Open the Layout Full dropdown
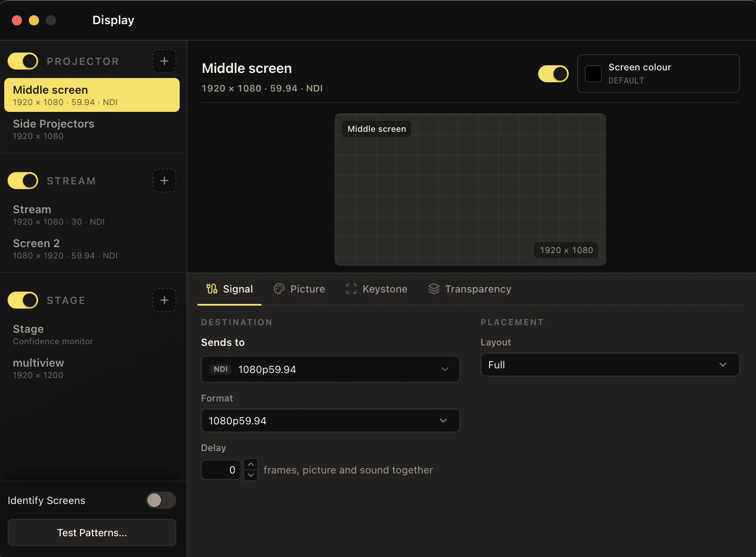 610,365
